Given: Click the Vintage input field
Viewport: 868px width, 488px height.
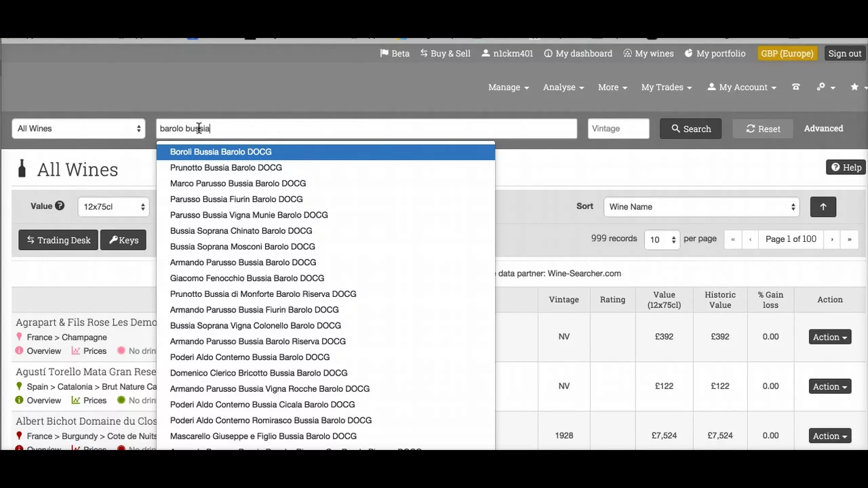Looking at the screenshot, I should tap(618, 129).
